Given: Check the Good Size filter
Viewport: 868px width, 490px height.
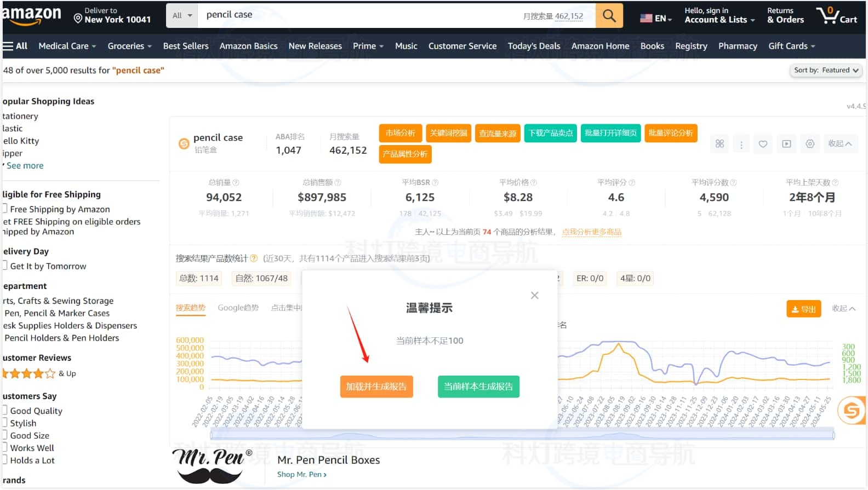Looking at the screenshot, I should [x=4, y=435].
